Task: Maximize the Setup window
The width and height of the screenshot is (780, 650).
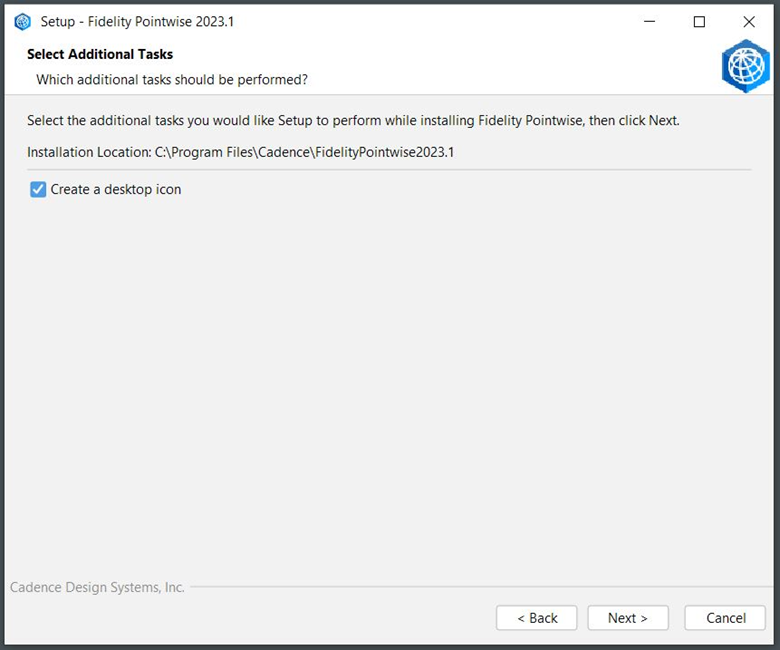Action: (x=699, y=22)
